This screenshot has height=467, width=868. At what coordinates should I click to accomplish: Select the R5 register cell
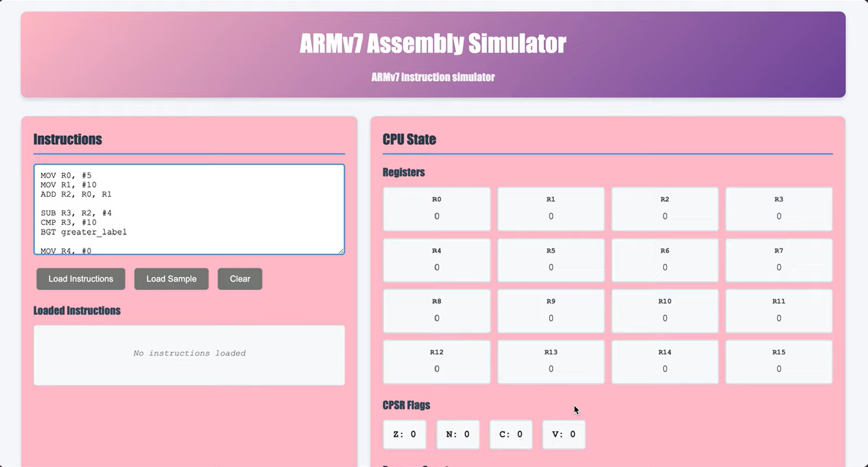[550, 260]
